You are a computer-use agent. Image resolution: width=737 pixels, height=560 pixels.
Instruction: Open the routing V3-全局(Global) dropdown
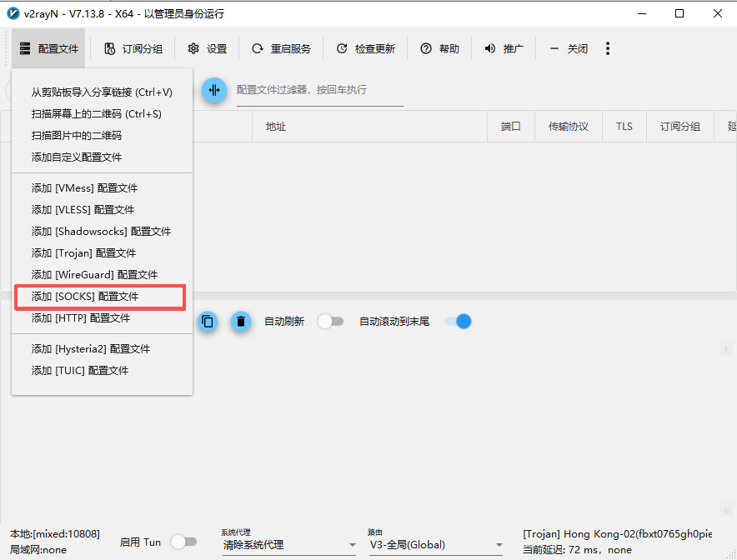(435, 545)
